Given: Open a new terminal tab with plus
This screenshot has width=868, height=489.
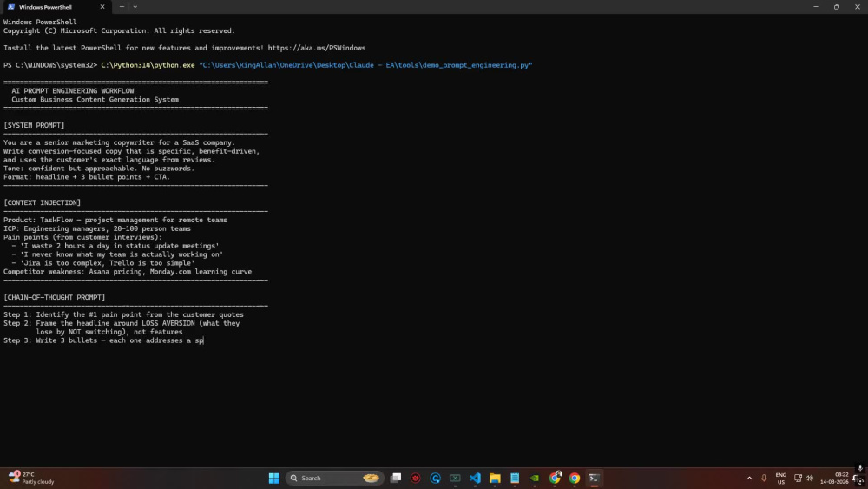Looking at the screenshot, I should point(122,7).
